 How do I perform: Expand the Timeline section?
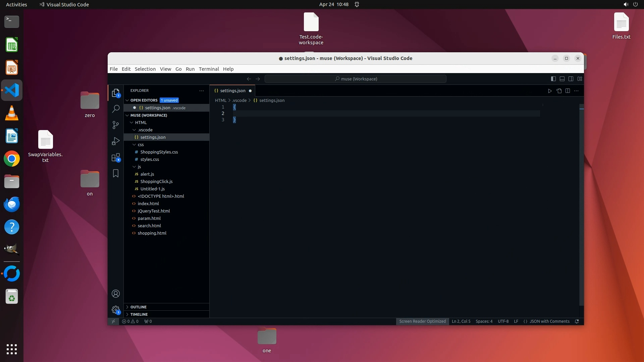139,314
